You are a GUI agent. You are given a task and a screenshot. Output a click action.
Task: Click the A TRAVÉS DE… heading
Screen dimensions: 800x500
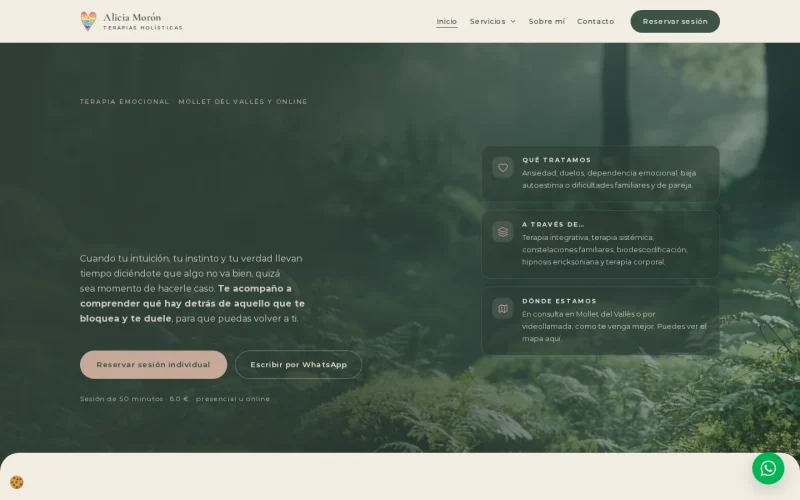coord(553,224)
